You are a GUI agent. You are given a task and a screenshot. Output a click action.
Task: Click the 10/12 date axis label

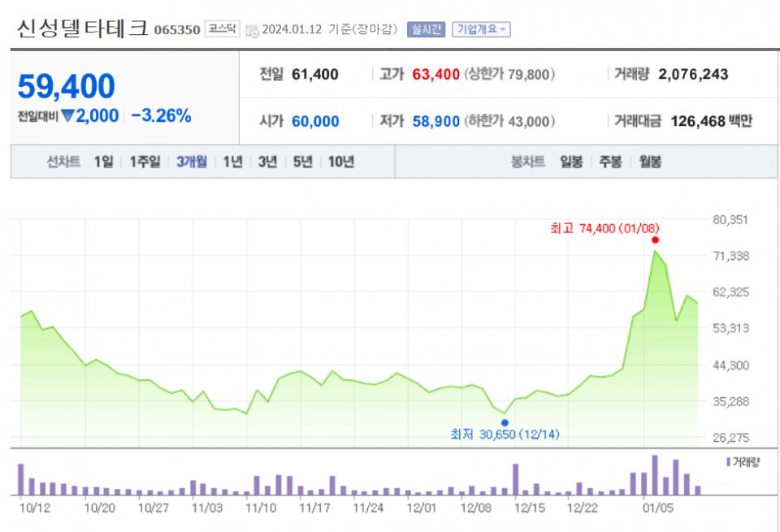click(34, 508)
